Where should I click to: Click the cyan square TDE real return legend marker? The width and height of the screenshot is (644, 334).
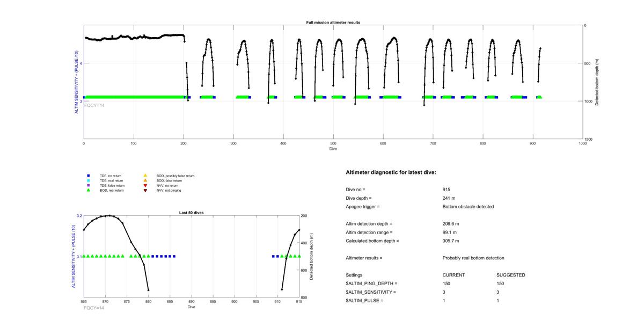tap(89, 180)
